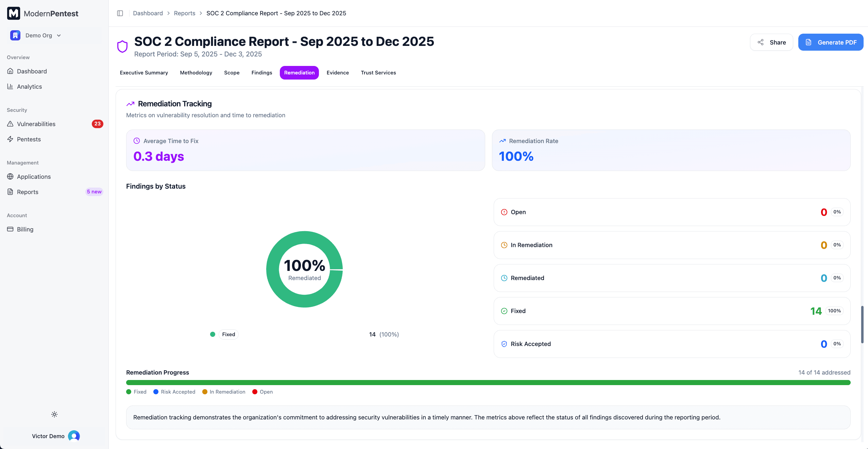Go to Reports breadcrumb link
Viewport: 868px width, 449px height.
[x=184, y=13]
